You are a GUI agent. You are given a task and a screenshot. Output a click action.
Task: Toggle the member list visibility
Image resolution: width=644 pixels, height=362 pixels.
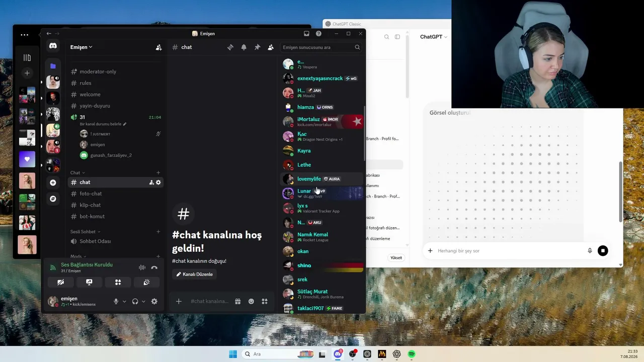(x=271, y=47)
